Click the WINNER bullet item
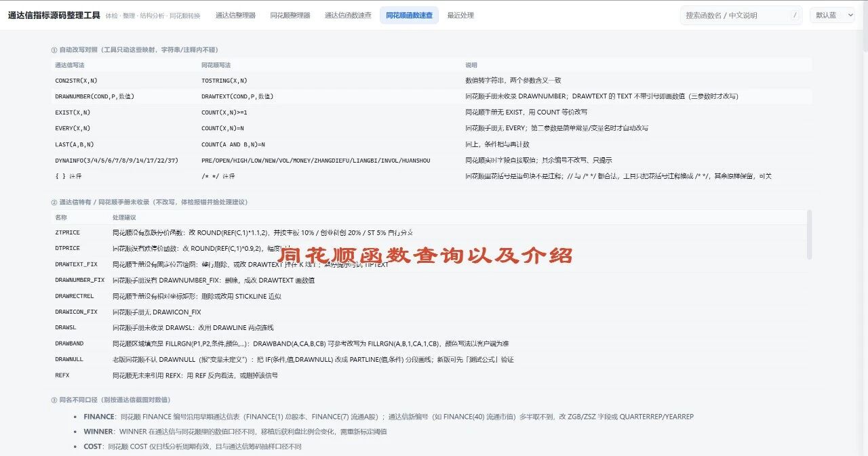 tap(235, 432)
